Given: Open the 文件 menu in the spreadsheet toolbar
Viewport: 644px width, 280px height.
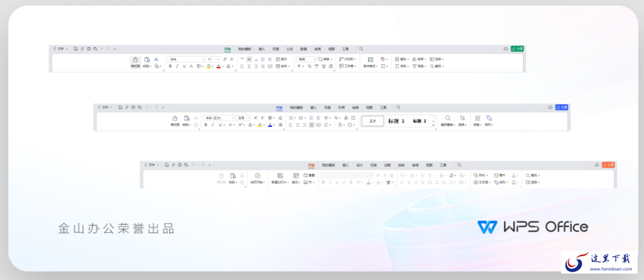Looking at the screenshot, I should coord(60,49).
